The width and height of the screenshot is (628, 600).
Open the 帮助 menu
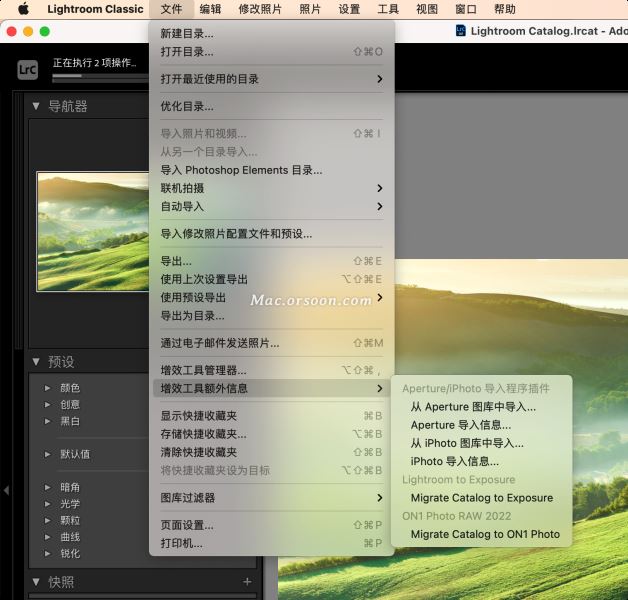pyautogui.click(x=505, y=9)
